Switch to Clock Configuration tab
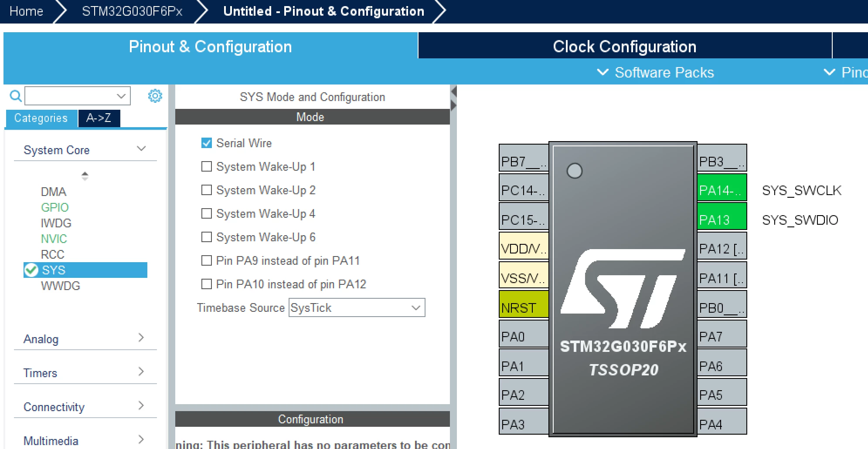Image resolution: width=868 pixels, height=449 pixels. click(x=625, y=46)
